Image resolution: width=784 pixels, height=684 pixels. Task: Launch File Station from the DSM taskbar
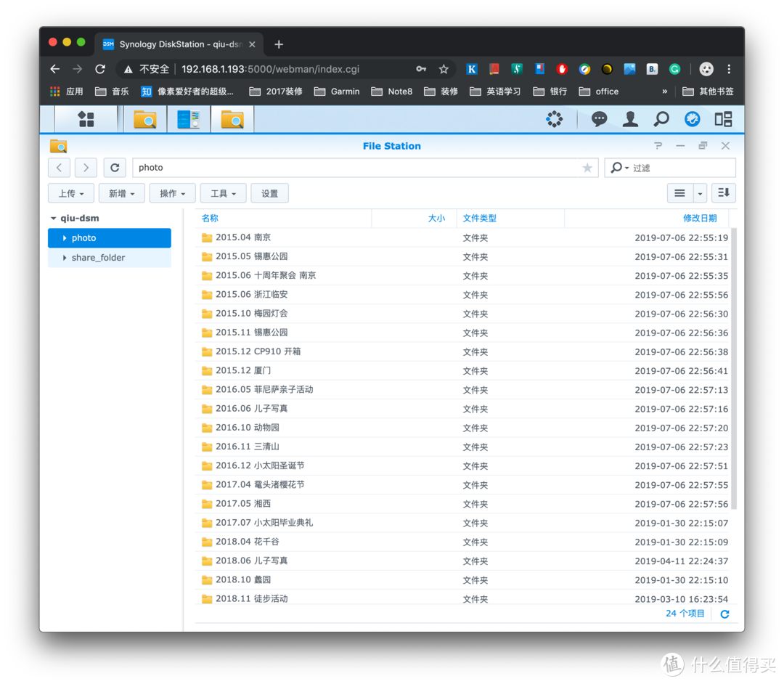(145, 118)
